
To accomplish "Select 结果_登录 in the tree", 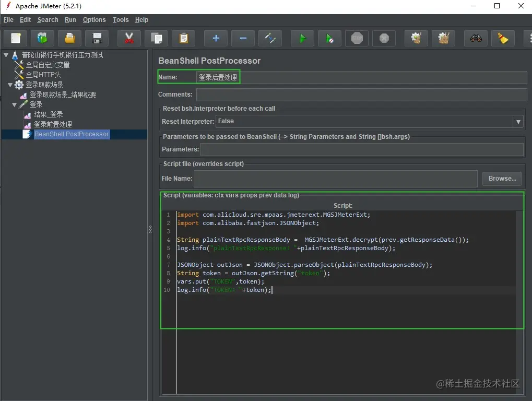I will (49, 114).
